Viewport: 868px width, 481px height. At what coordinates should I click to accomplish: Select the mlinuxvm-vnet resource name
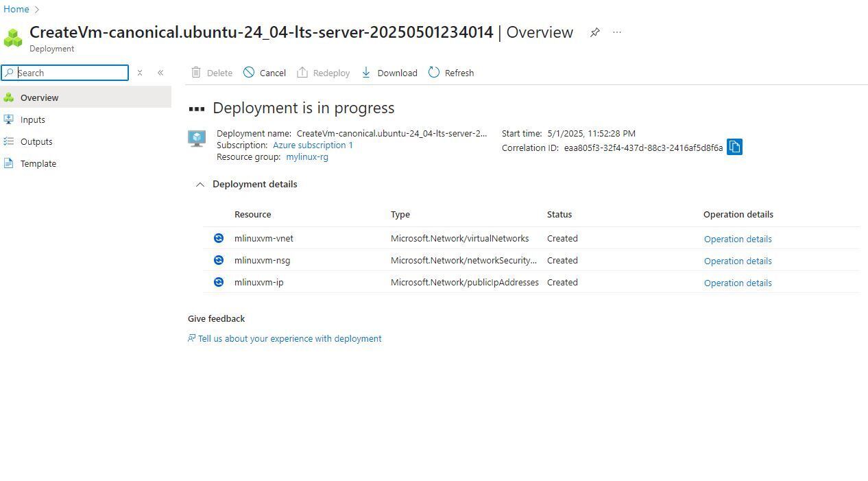[264, 238]
